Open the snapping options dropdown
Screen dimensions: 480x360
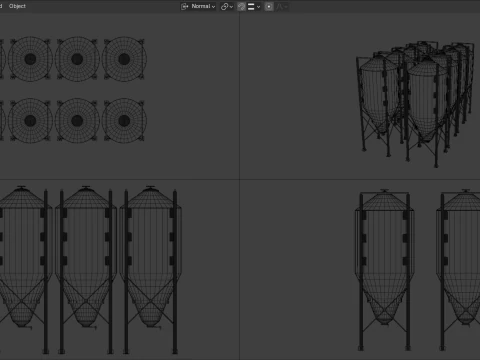(x=254, y=6)
